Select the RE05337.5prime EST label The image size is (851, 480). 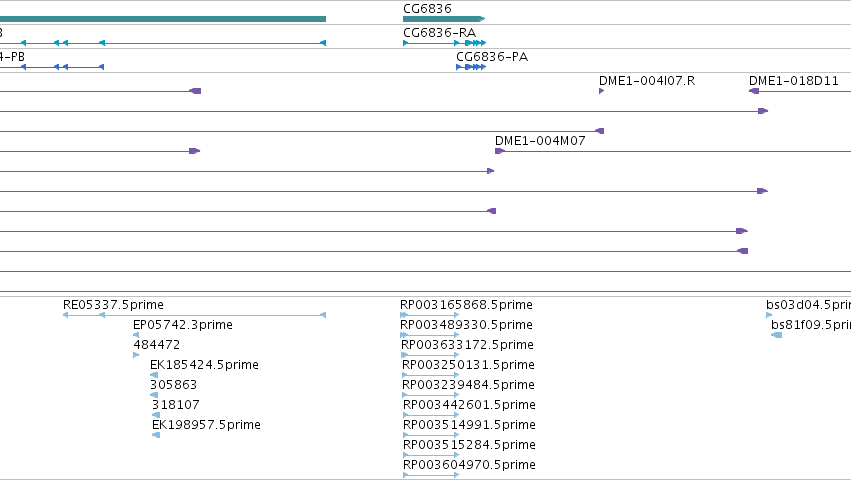113,305
